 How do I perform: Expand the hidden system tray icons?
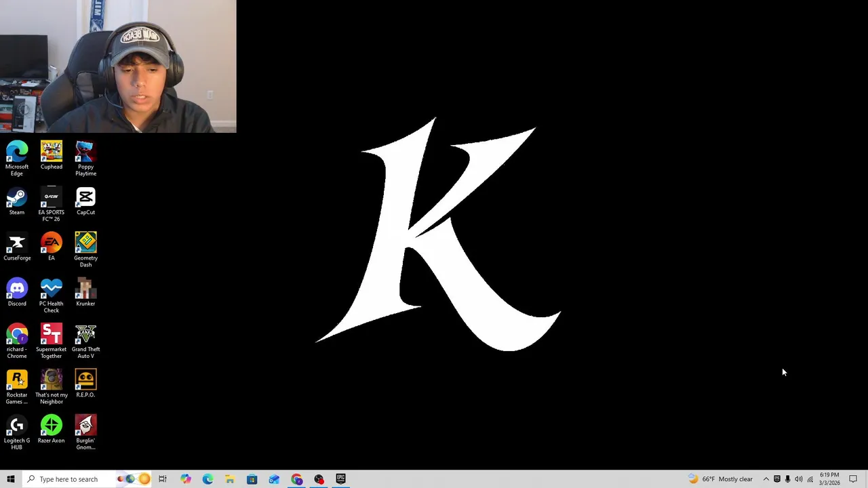tap(766, 479)
